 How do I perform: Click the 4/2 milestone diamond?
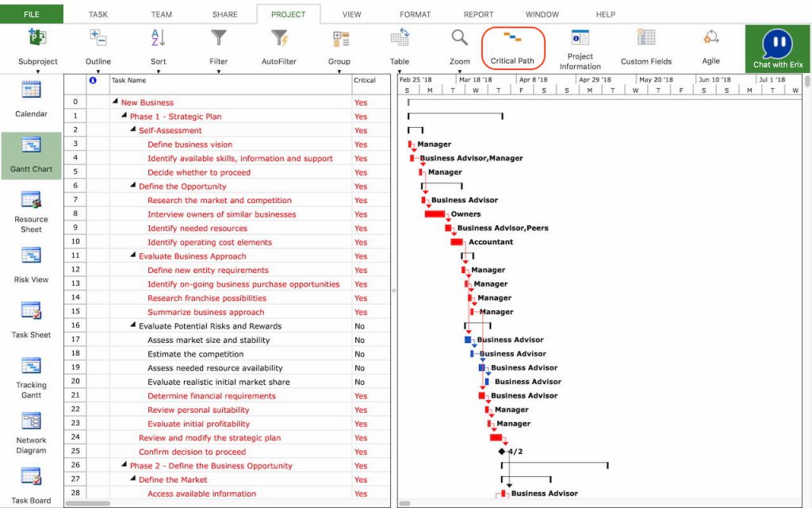pos(501,451)
